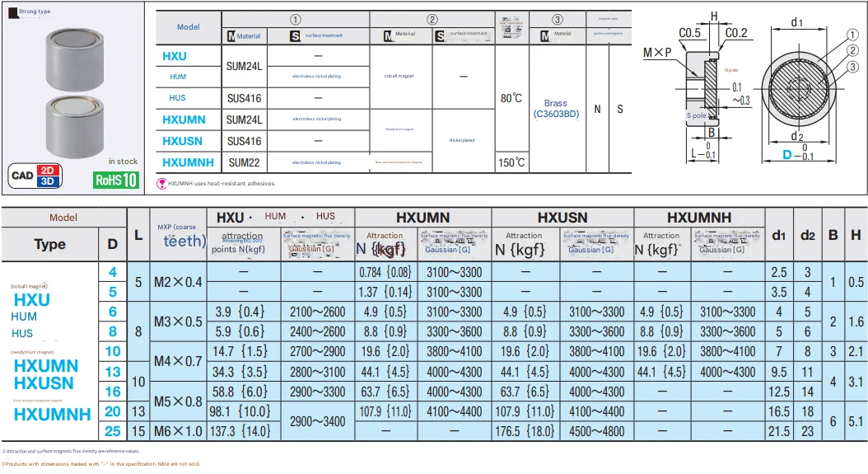
Task: Click the CAD 2D/3D download badge
Action: click(35, 176)
